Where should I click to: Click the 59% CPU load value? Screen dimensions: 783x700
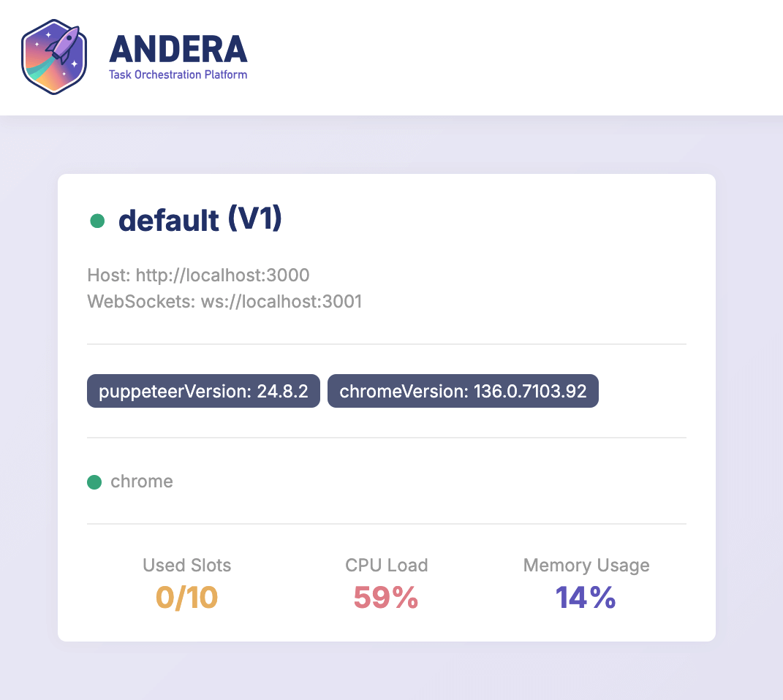click(386, 598)
